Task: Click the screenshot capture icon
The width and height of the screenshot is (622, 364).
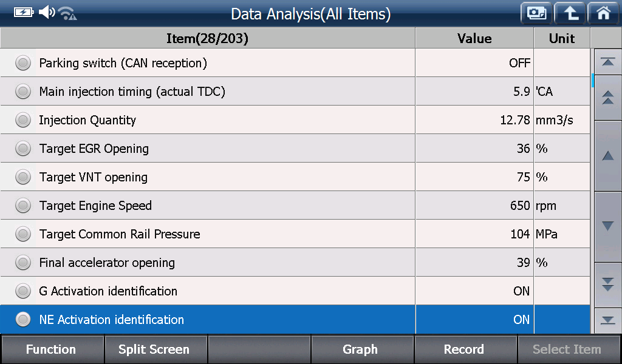Action: pos(536,13)
